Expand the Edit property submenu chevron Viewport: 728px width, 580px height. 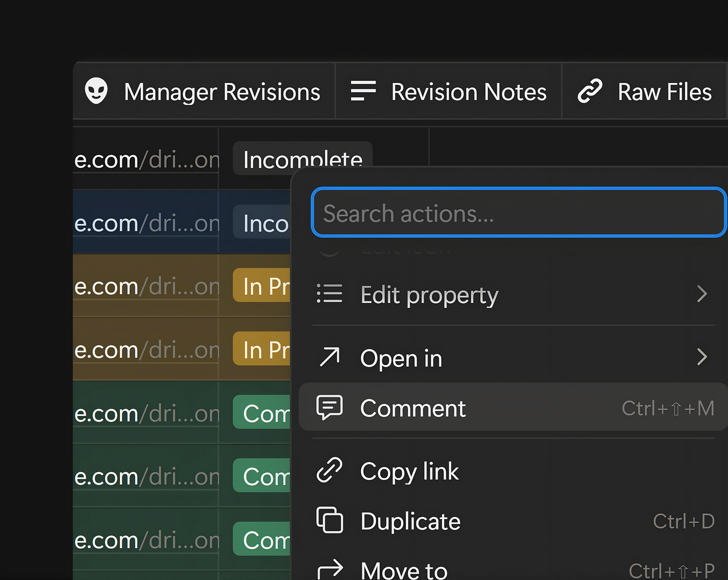702,294
